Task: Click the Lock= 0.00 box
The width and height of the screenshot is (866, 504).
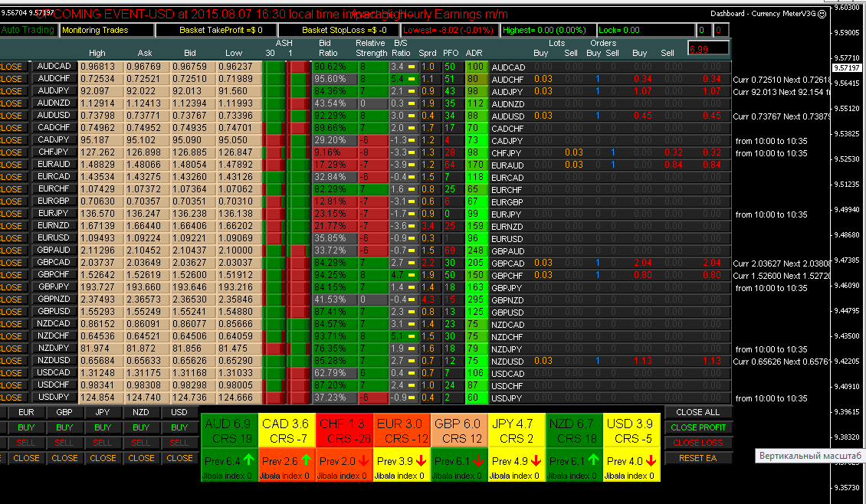Action: (646, 31)
